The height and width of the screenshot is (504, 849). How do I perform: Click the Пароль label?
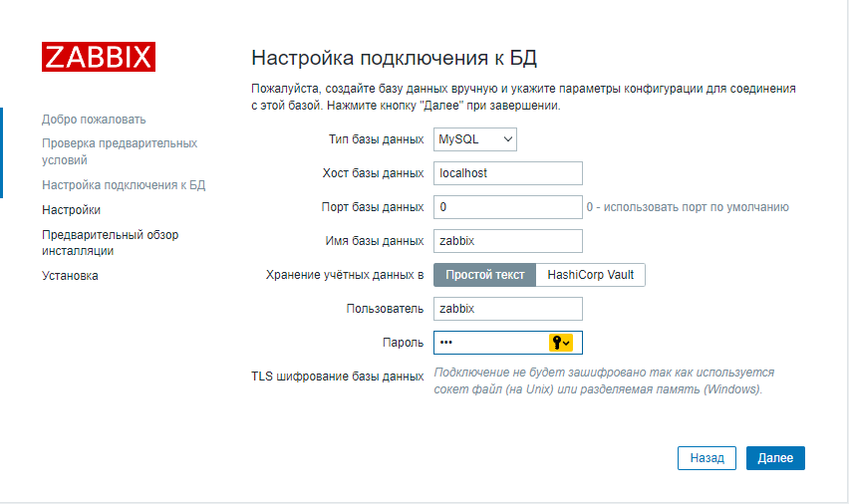click(403, 343)
